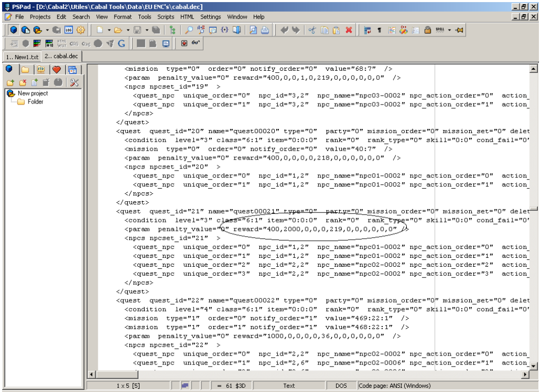This screenshot has width=541, height=392.
Task: Open the Scripts menu
Action: point(165,17)
